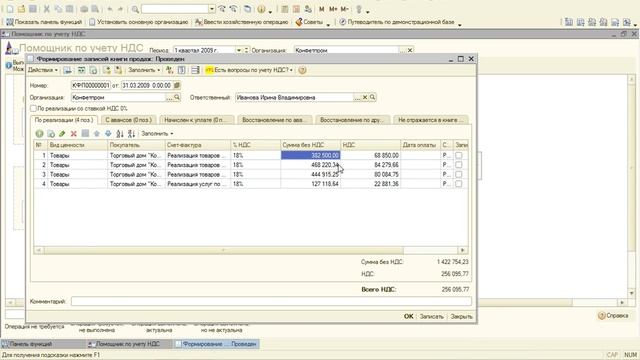
Task: Open the Организация selection ellipsis button
Action: [169, 97]
